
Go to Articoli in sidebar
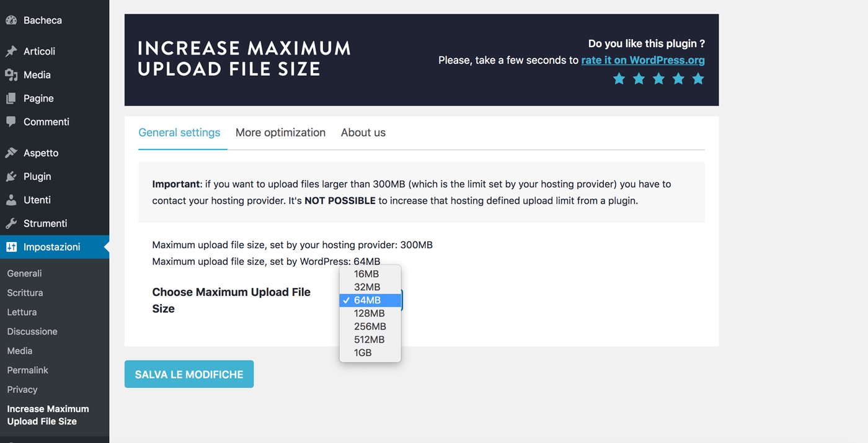click(x=39, y=51)
